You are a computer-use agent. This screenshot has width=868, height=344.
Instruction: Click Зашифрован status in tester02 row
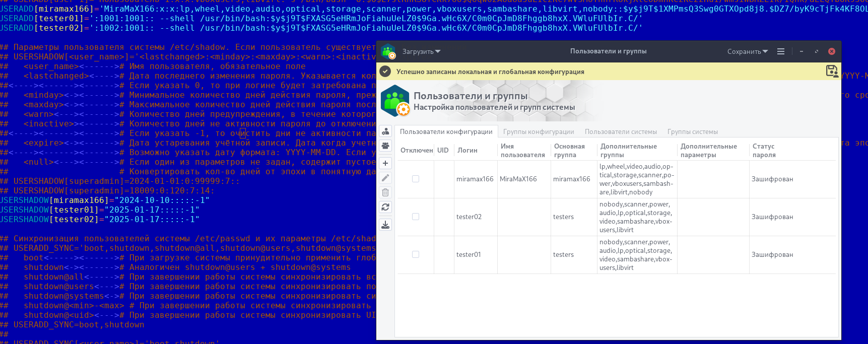coord(772,217)
